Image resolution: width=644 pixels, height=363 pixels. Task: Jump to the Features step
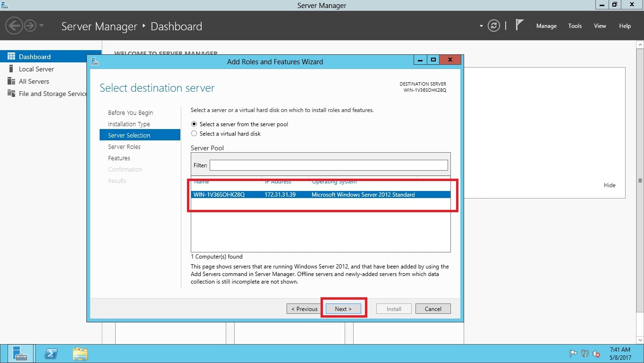click(119, 158)
